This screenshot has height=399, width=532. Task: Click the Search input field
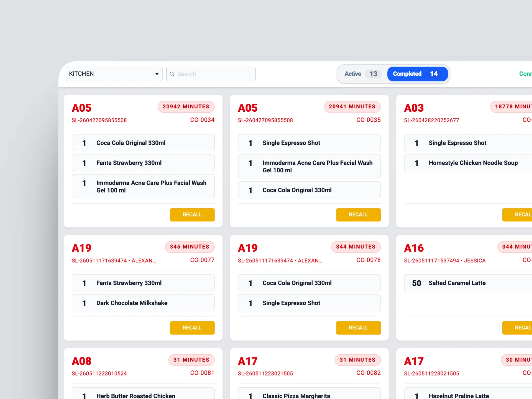[211, 74]
